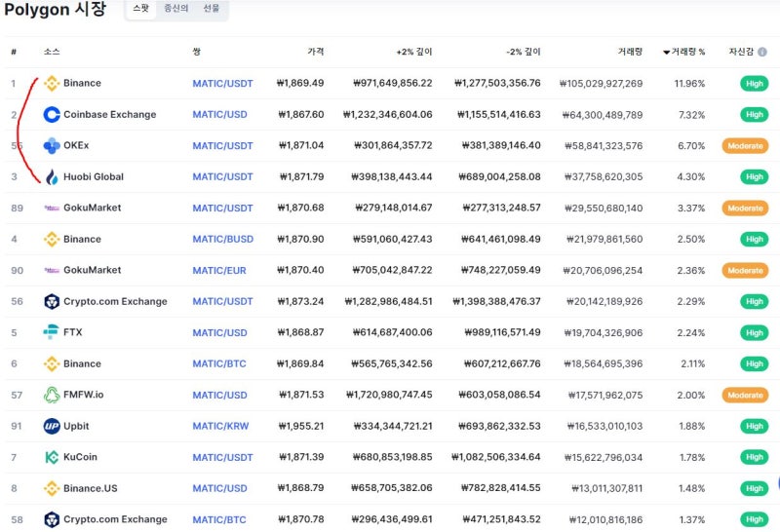Click the FMFW.io source name

pos(84,395)
